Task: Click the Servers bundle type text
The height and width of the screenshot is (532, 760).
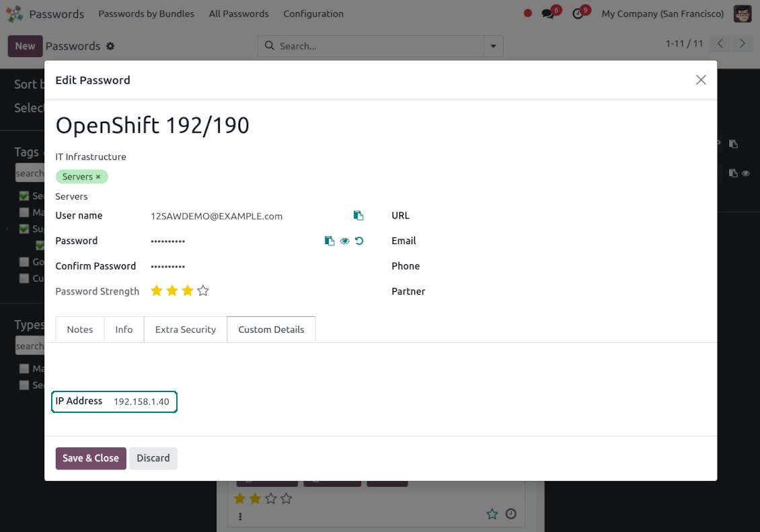Action: pos(71,196)
